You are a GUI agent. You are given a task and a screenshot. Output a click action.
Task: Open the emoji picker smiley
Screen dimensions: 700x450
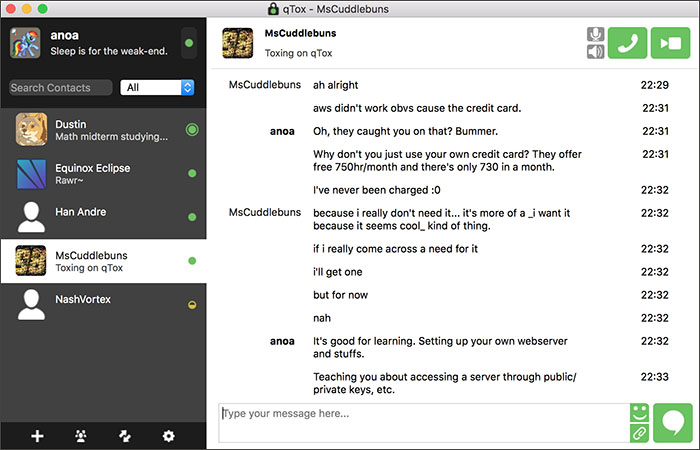[x=639, y=412]
